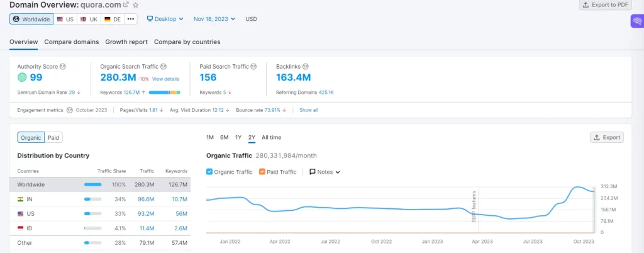Click the Authority Score info icon
The image size is (644, 253).
[62, 67]
